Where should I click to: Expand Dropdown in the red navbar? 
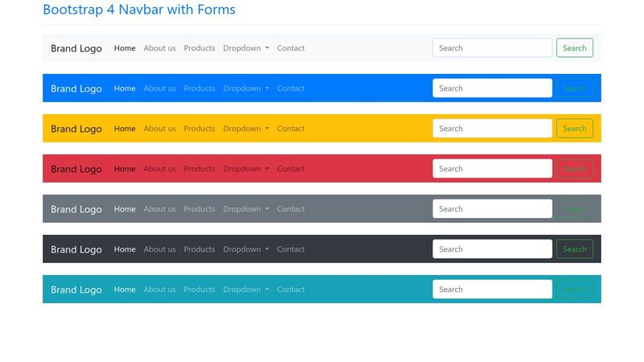(246, 169)
